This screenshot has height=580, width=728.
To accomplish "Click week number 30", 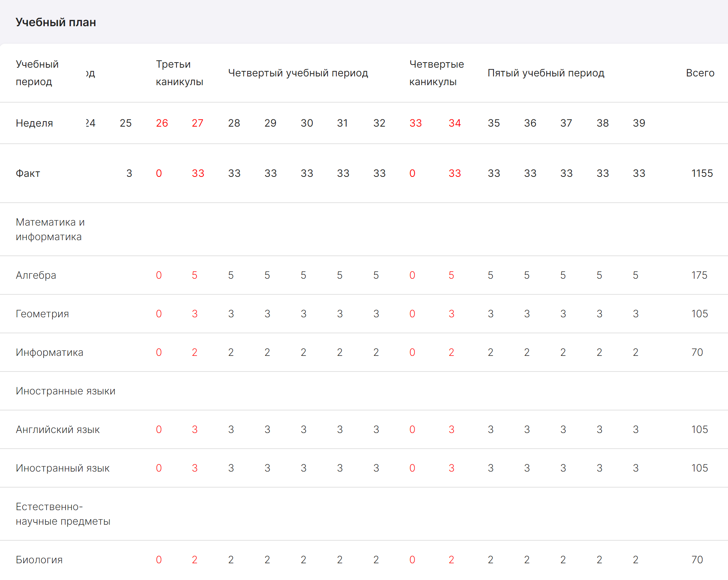I will (307, 123).
